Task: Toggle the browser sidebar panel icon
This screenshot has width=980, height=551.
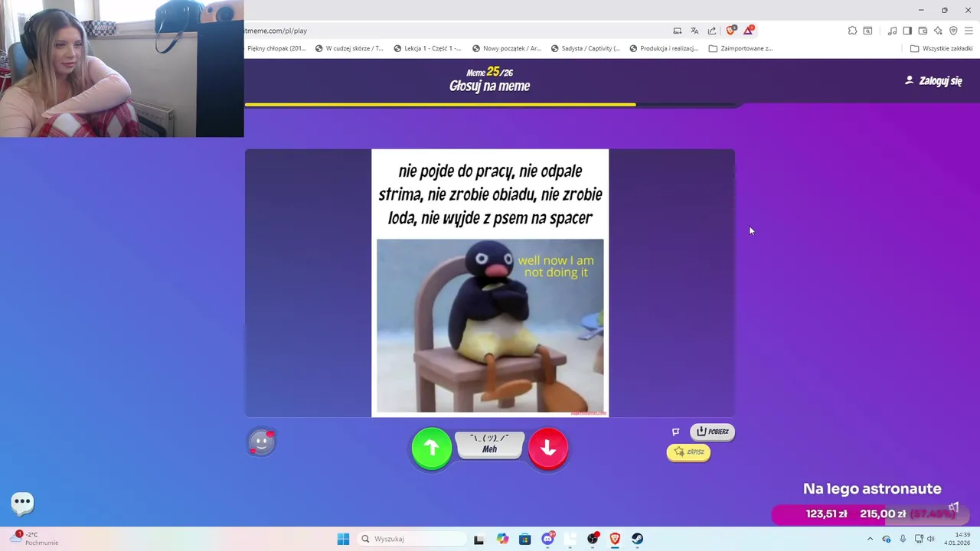Action: tap(907, 31)
